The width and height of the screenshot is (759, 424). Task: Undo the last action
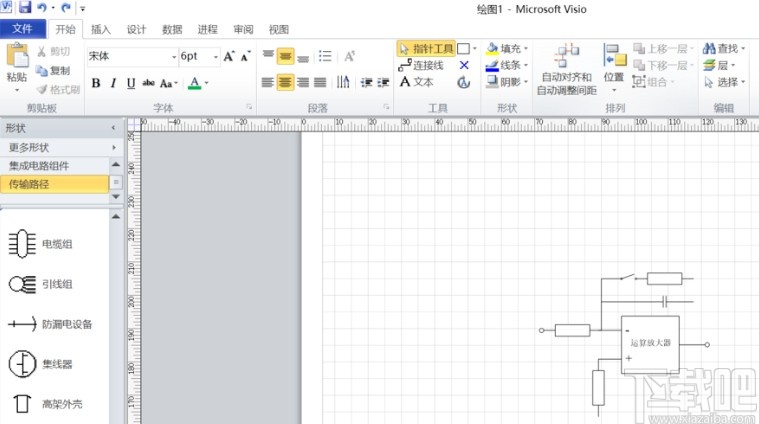click(x=42, y=8)
